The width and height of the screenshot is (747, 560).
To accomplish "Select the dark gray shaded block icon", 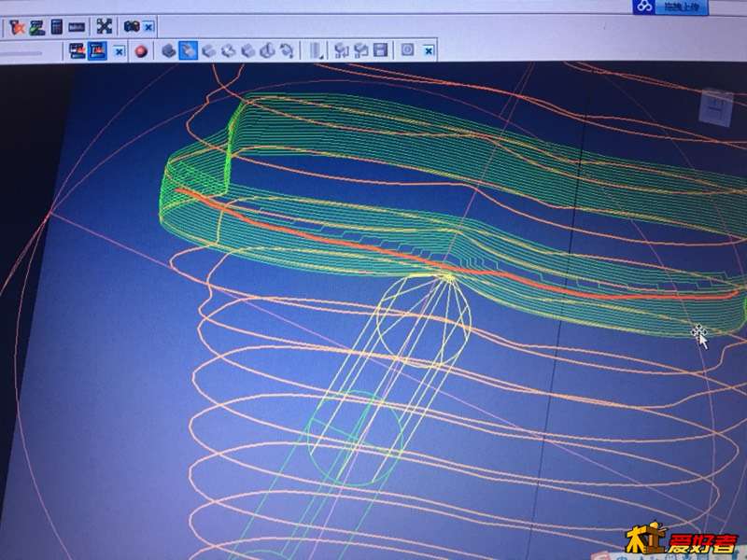I will pos(169,50).
